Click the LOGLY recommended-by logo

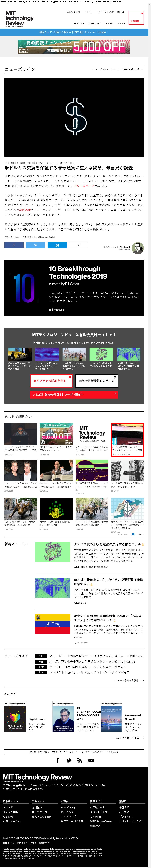(x=138, y=534)
